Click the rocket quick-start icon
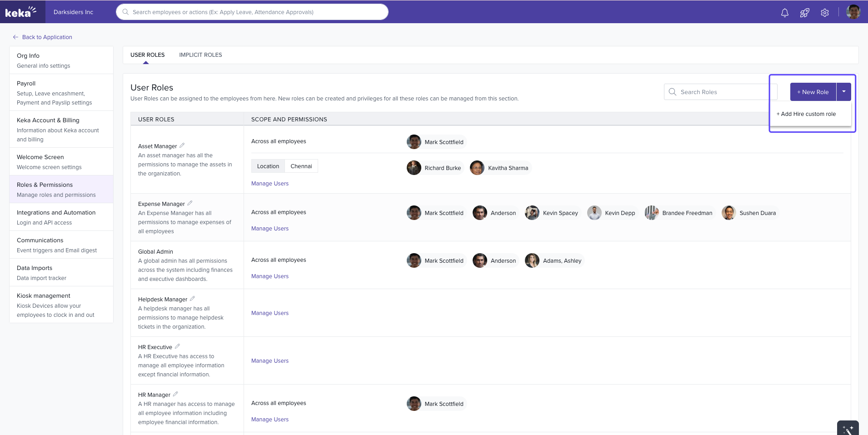Image resolution: width=868 pixels, height=435 pixels. click(x=804, y=13)
